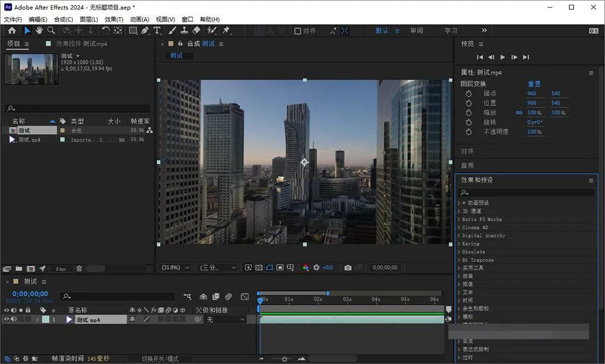Switch to the 审阅 workspace tab

(416, 31)
